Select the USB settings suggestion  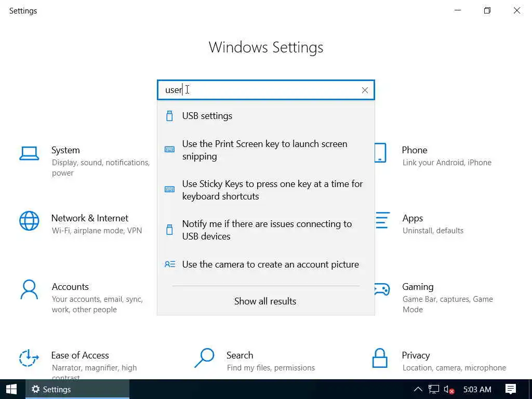(x=266, y=116)
